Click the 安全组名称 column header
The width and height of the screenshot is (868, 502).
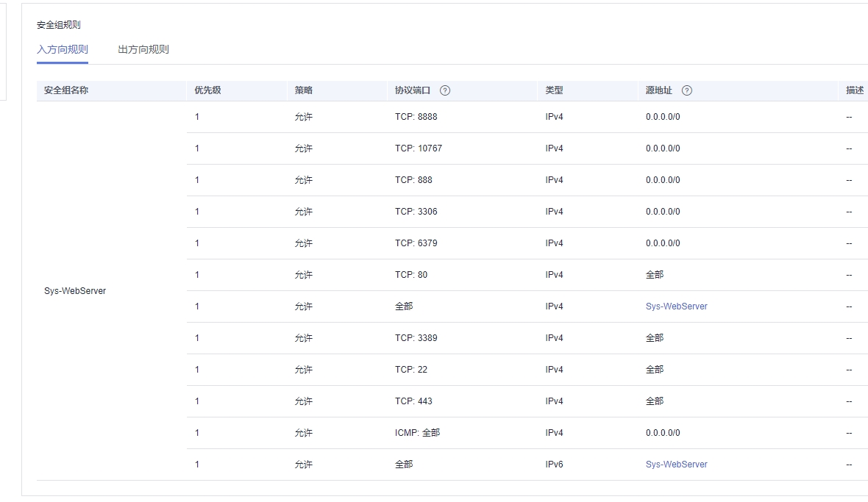click(x=66, y=90)
